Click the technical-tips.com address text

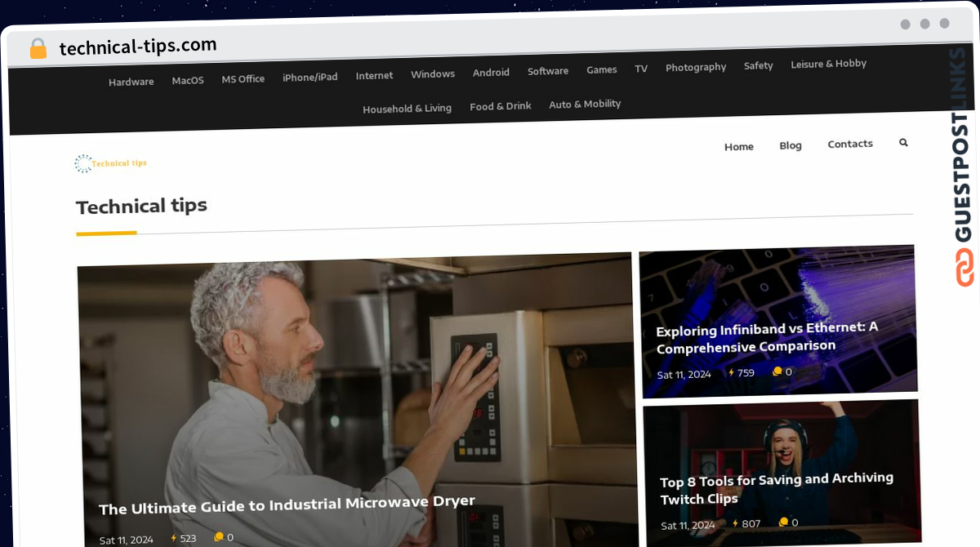pyautogui.click(x=138, y=47)
